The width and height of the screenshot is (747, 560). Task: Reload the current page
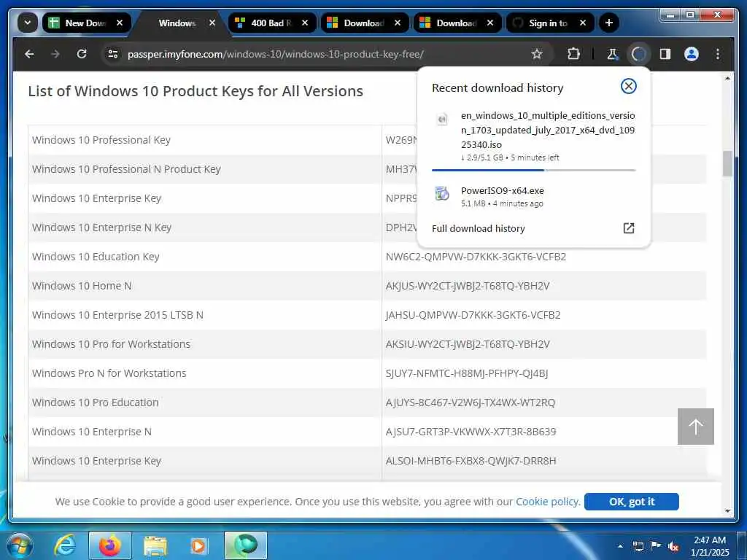tap(82, 54)
